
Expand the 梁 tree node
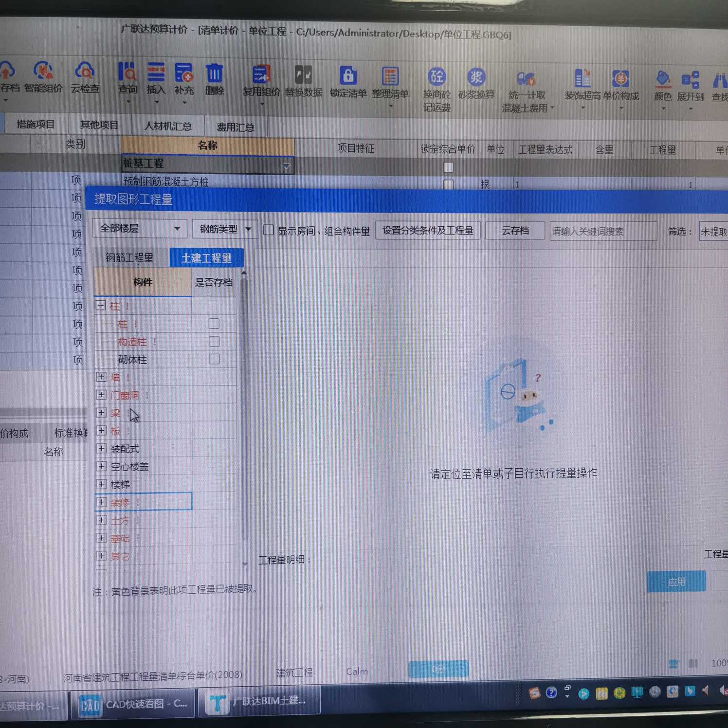pyautogui.click(x=101, y=413)
